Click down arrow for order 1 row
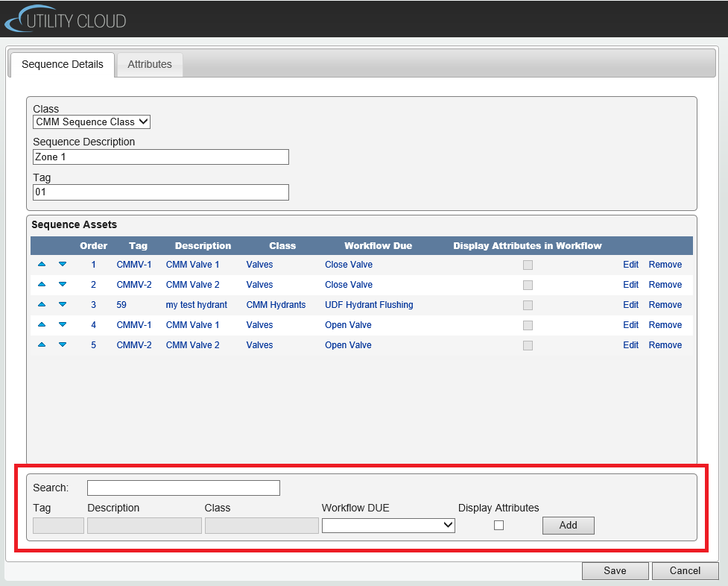This screenshot has height=586, width=728. (63, 265)
